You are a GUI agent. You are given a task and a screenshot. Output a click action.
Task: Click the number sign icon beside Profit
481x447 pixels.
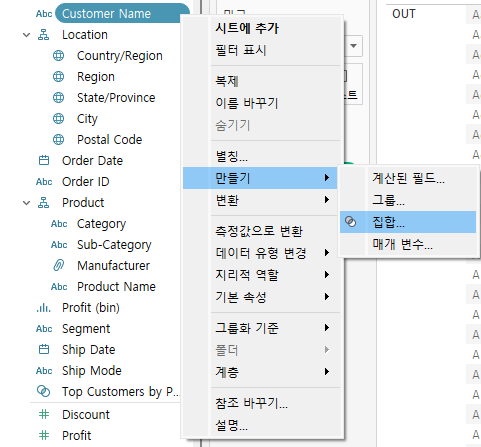pyautogui.click(x=44, y=435)
